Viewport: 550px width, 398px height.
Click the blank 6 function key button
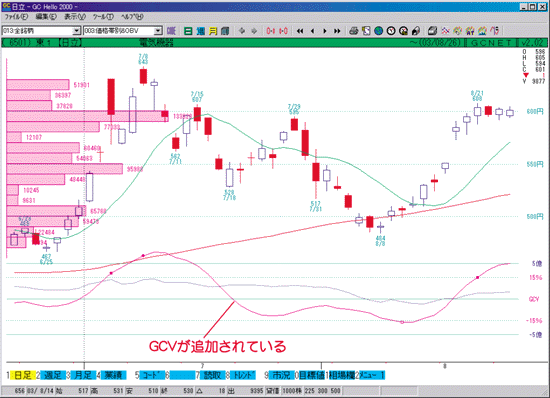180,375
